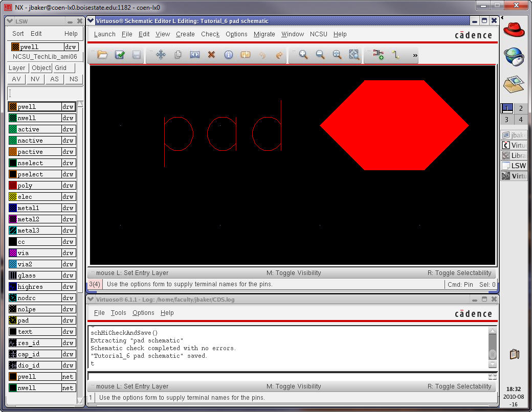The image size is (532, 412).
Task: Select the metal1 layer swatch
Action: tap(13, 208)
